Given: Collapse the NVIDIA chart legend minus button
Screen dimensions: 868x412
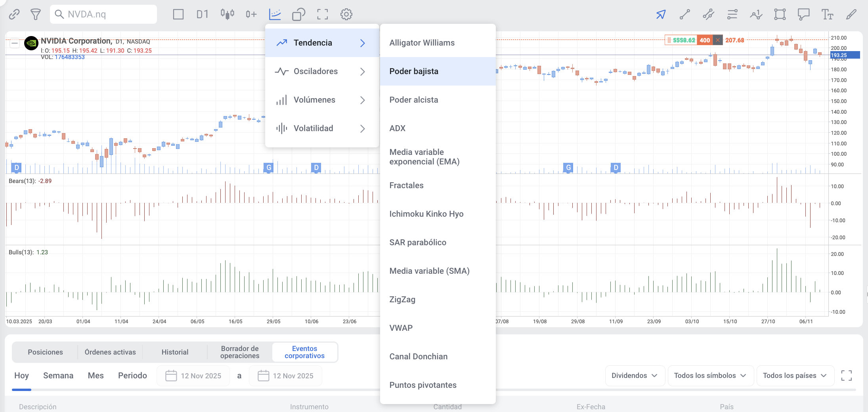Looking at the screenshot, I should (15, 43).
